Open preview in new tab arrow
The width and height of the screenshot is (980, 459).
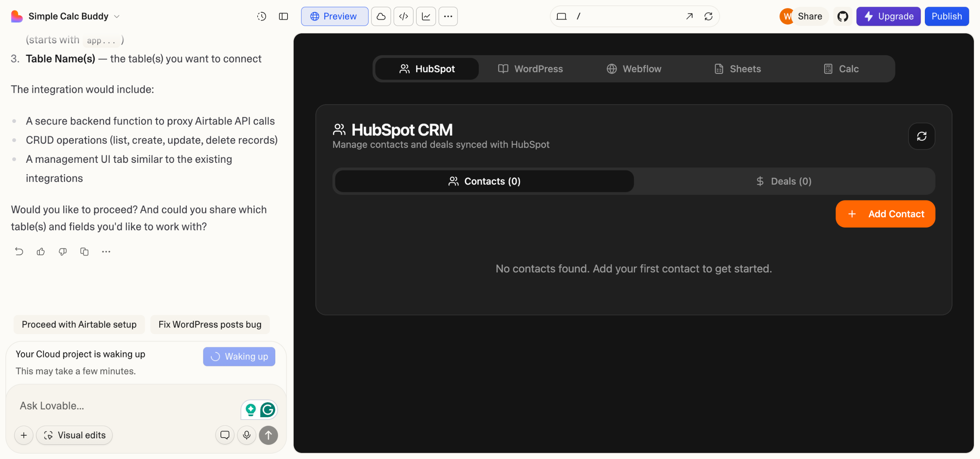coord(689,16)
